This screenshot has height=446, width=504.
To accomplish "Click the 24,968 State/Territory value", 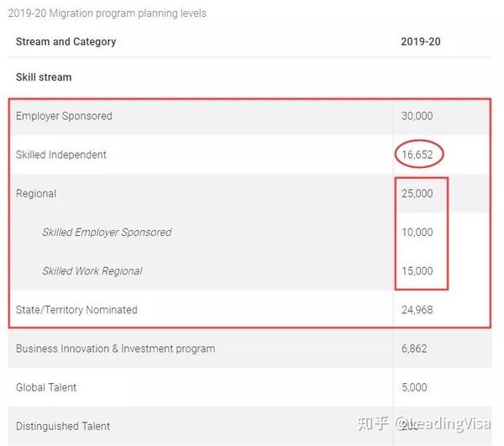I will tap(417, 310).
